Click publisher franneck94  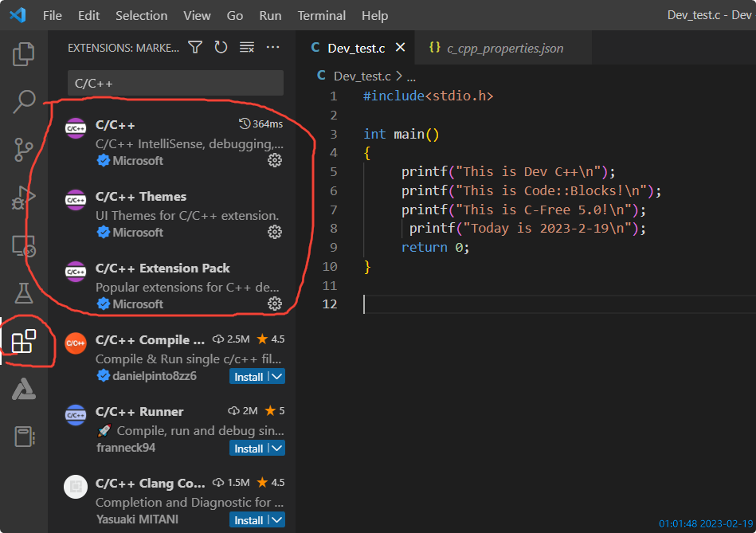125,448
